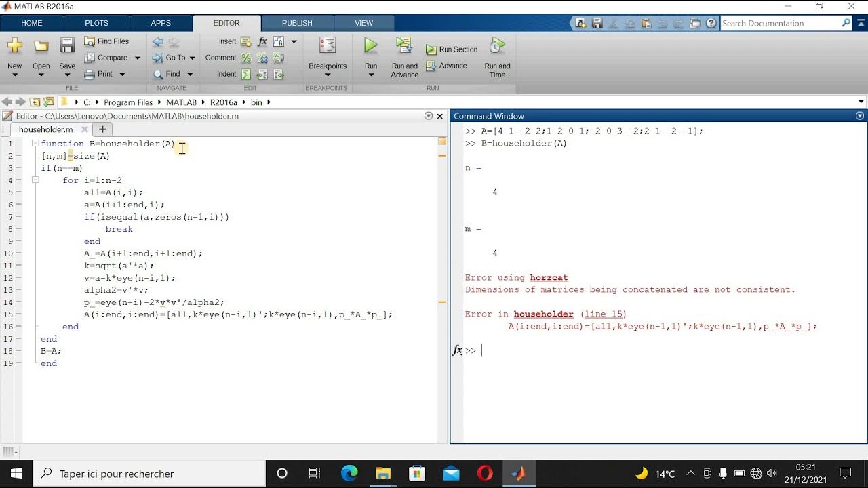Click the householder error link
Image resolution: width=868 pixels, height=488 pixels.
point(543,314)
